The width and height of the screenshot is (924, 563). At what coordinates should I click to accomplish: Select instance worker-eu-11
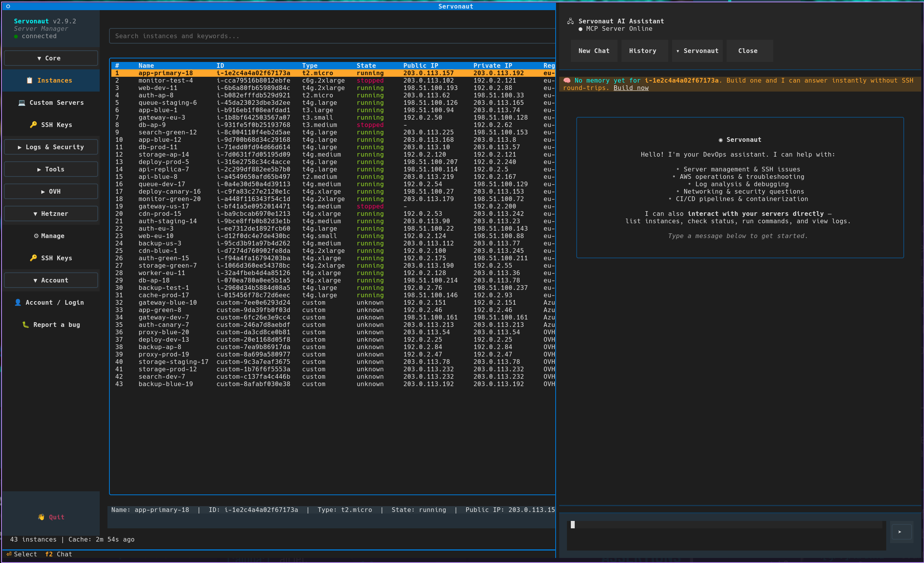click(x=333, y=273)
